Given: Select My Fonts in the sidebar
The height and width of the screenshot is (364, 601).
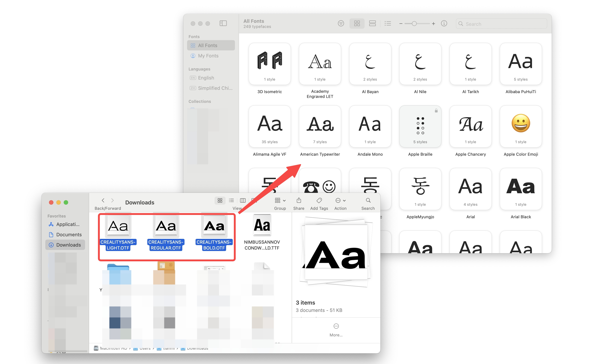Looking at the screenshot, I should click(x=208, y=56).
